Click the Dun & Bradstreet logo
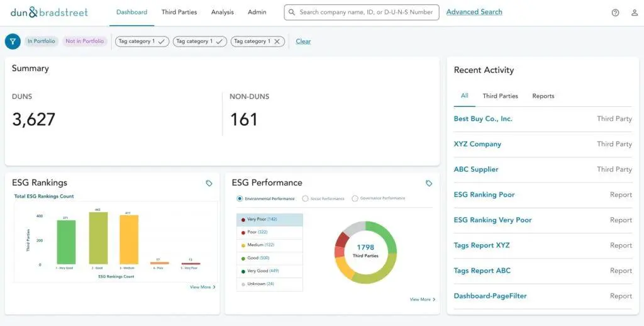 [x=49, y=13]
